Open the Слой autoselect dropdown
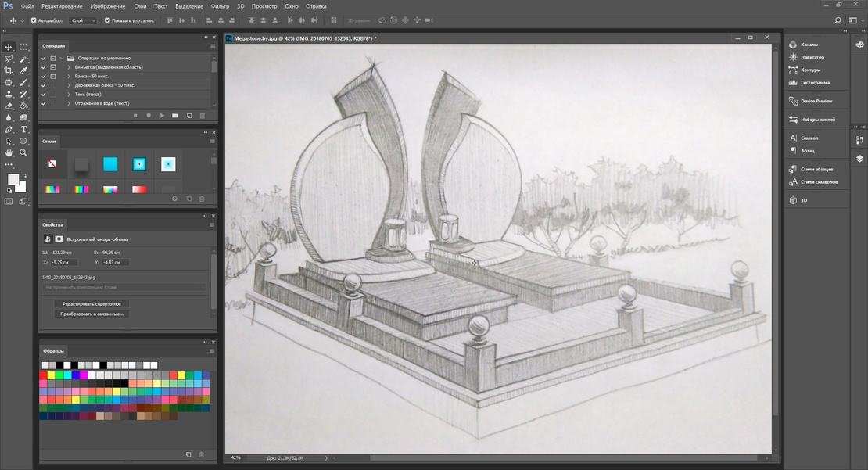The image size is (868, 470). pyautogui.click(x=82, y=20)
